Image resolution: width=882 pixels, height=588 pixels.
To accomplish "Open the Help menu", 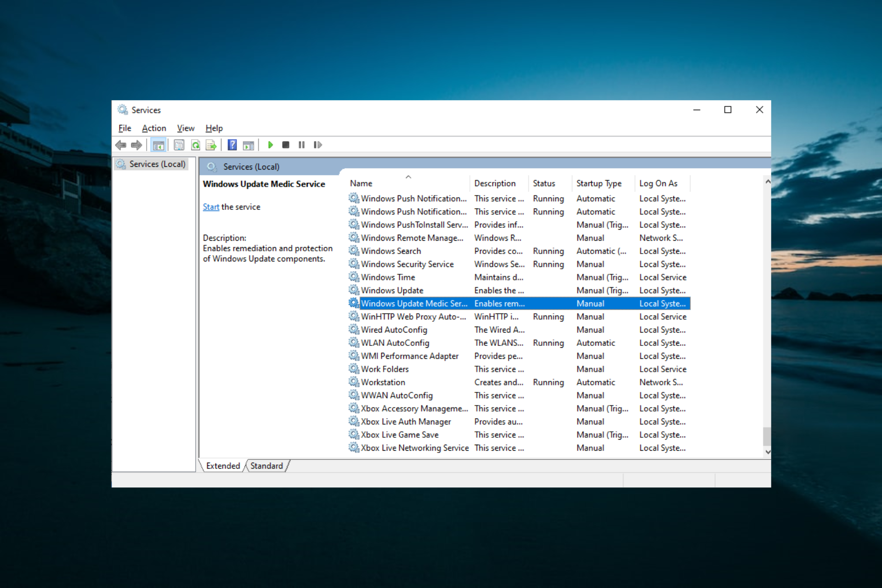I will tap(214, 128).
